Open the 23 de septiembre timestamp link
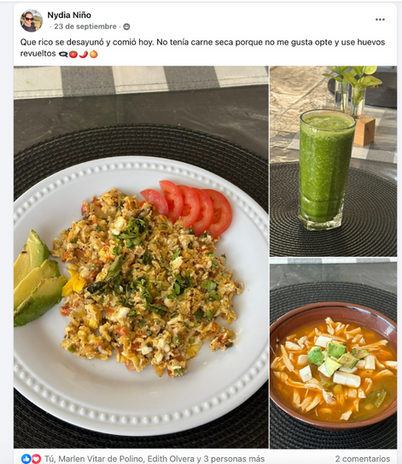 point(85,27)
